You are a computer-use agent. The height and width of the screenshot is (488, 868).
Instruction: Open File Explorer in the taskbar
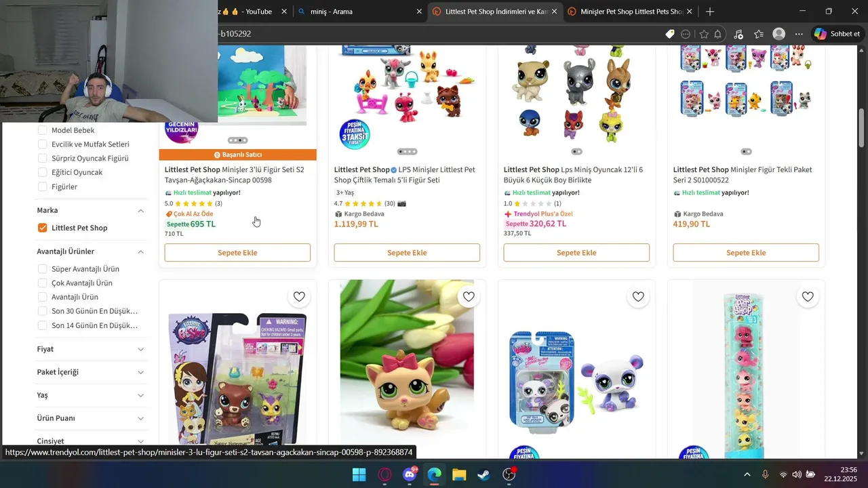459,474
